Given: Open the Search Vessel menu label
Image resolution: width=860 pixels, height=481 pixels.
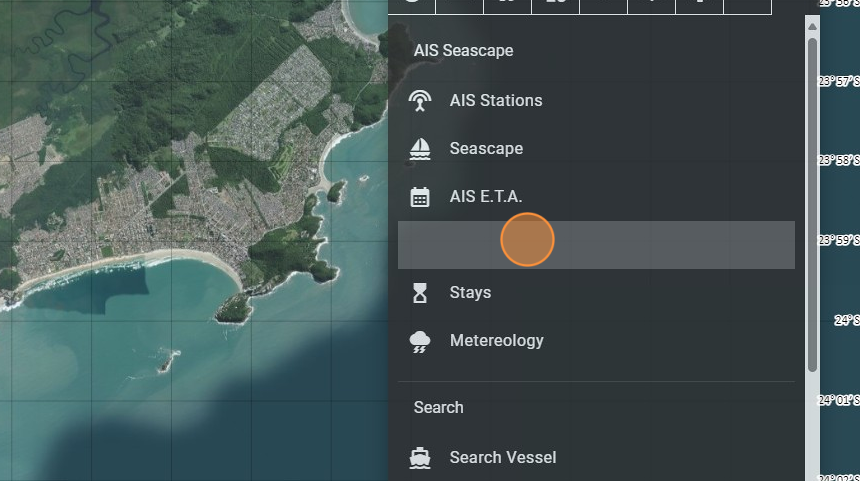Looking at the screenshot, I should pos(503,458).
